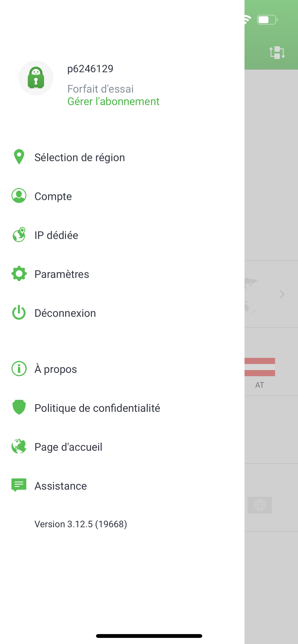This screenshot has width=298, height=644.
Task: Select Politique de confidentialité
Action: coord(122,407)
